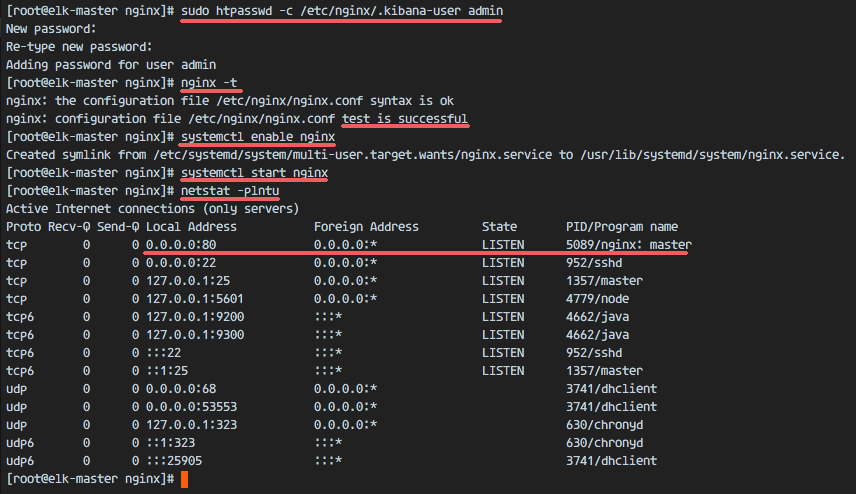Image resolution: width=856 pixels, height=494 pixels.
Task: Click the 'Active Internet connections' heading line
Action: pyautogui.click(x=152, y=209)
